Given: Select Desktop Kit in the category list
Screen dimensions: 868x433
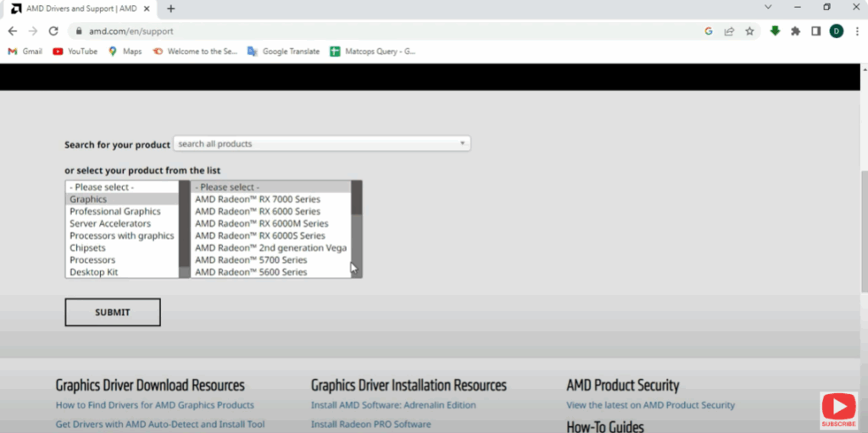Looking at the screenshot, I should pos(122,272).
